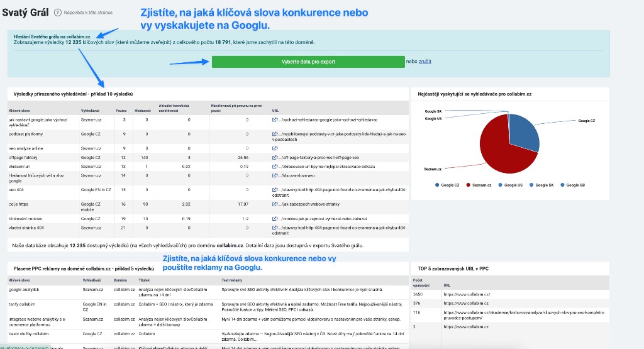
Task: Select keyword cell 'podcast platformy'
Action: click(26, 135)
